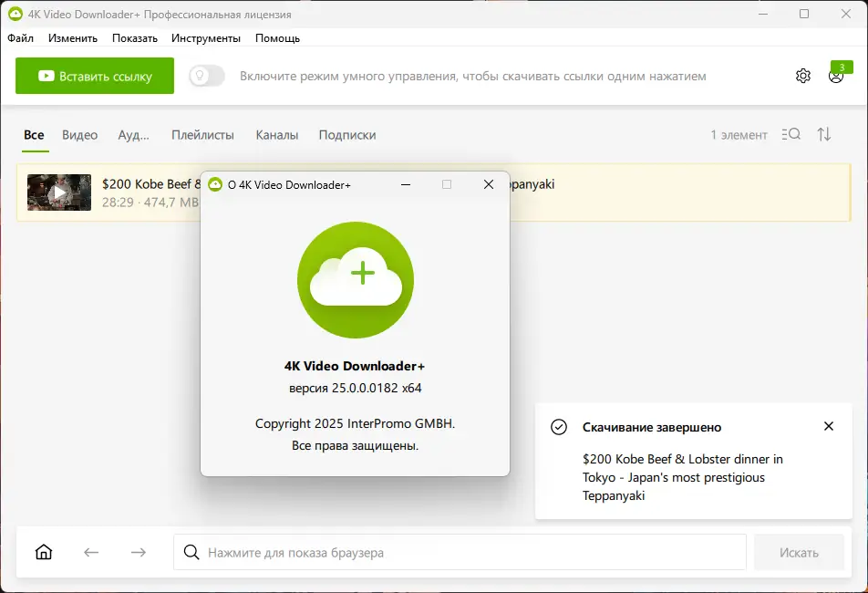Image resolution: width=868 pixels, height=593 pixels.
Task: Click the Copyright 2025 InterPromo GMBH text
Action: tap(356, 423)
